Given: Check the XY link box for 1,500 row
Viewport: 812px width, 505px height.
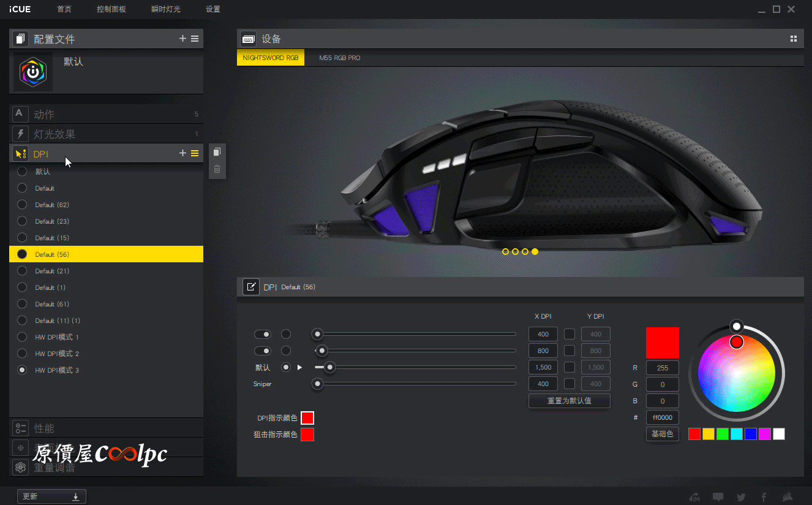Looking at the screenshot, I should click(570, 368).
